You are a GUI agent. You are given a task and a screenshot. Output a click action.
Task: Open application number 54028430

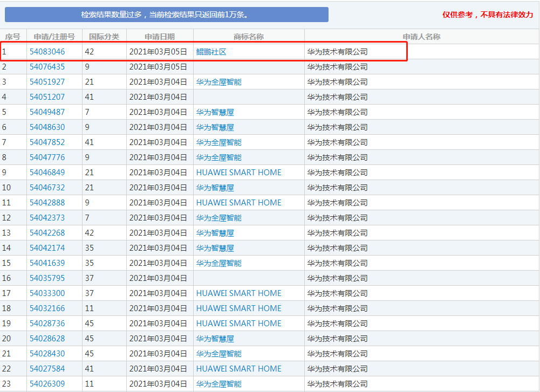47,354
